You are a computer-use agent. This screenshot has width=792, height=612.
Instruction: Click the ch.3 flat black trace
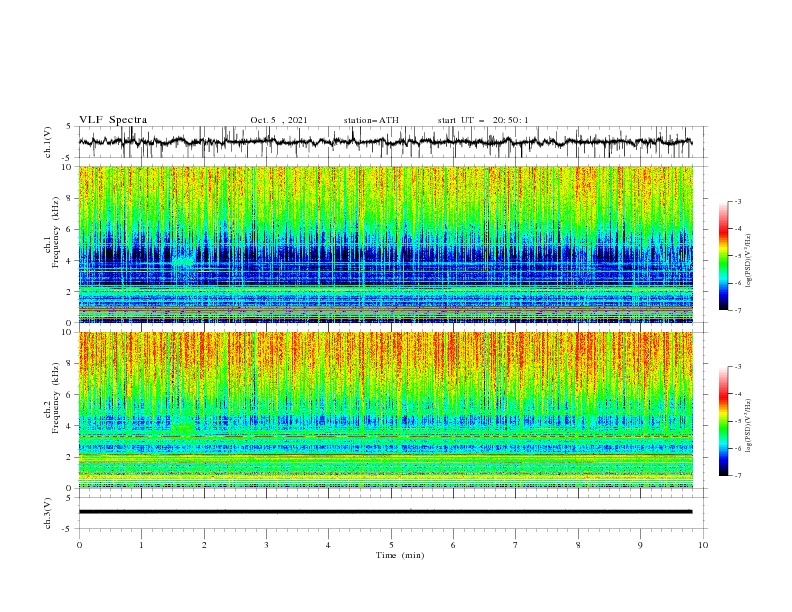point(385,512)
